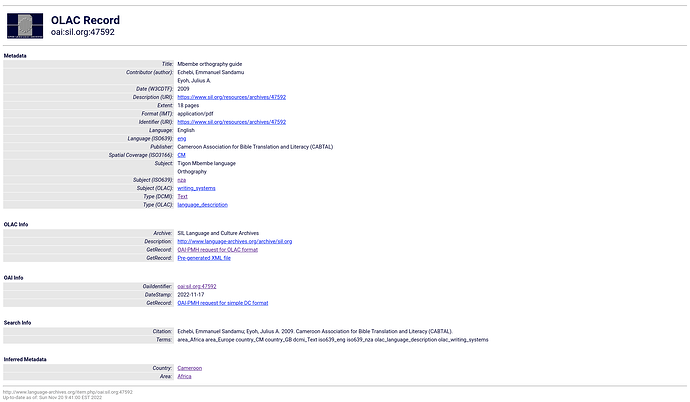This screenshot has width=690, height=402.
Task: Click the date value '2009'
Action: tap(183, 89)
